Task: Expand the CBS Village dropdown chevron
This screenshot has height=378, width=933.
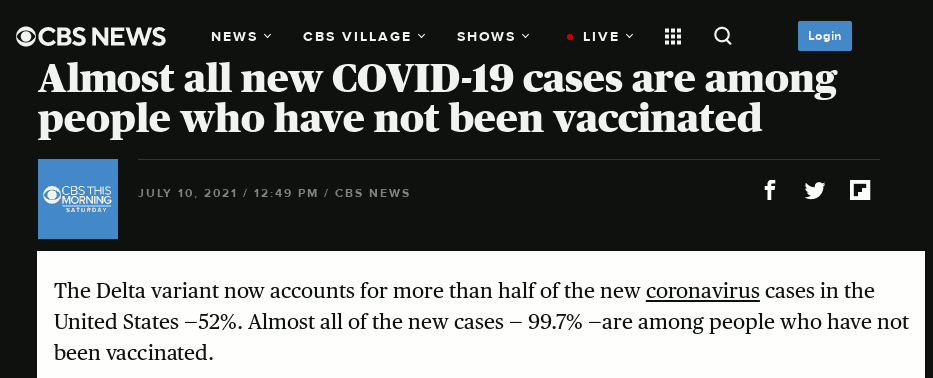Action: (x=422, y=36)
